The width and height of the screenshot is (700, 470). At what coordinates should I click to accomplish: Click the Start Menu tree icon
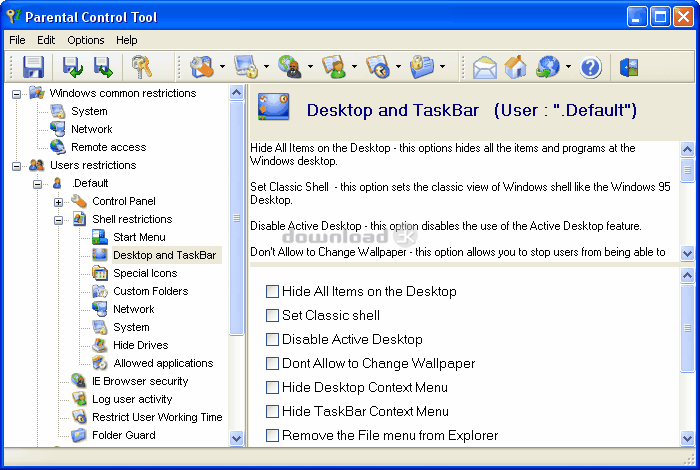coord(100,237)
